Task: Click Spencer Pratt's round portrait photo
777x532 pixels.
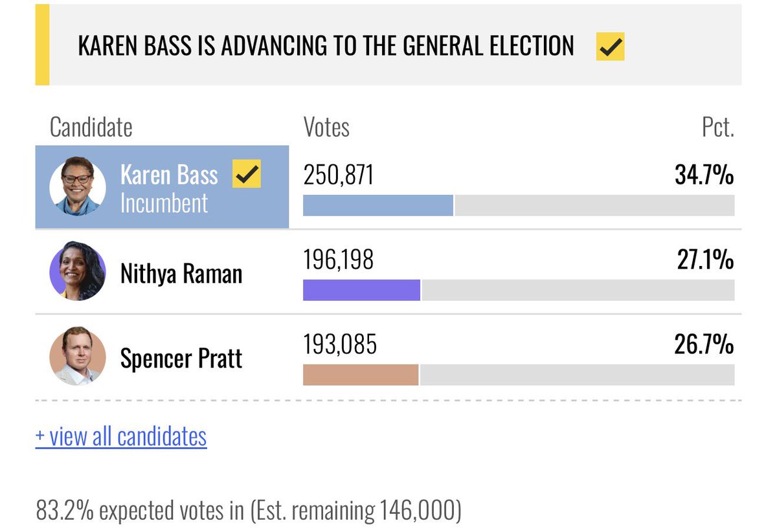Action: 78,357
